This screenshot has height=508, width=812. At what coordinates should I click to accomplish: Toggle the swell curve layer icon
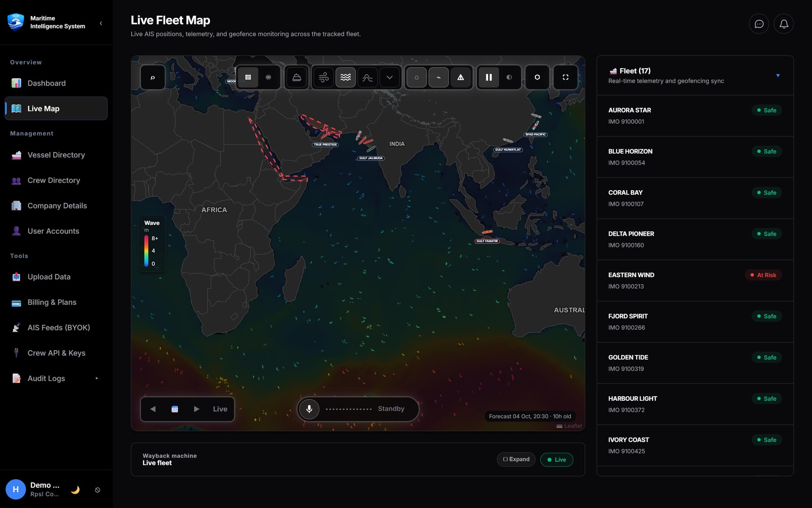[367, 77]
